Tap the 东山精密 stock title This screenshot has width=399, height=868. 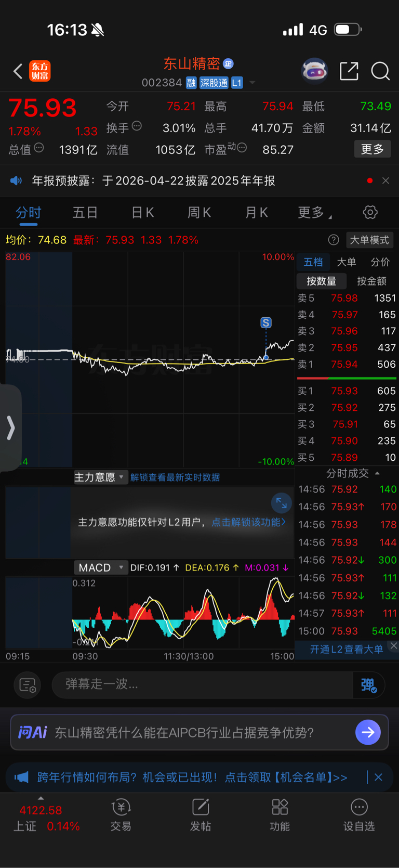tap(192, 63)
